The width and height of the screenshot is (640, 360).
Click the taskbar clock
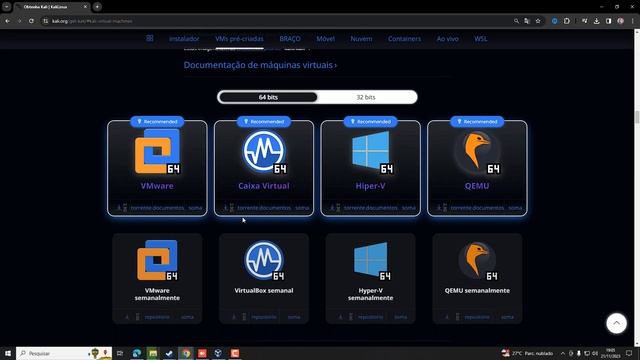coord(610,353)
